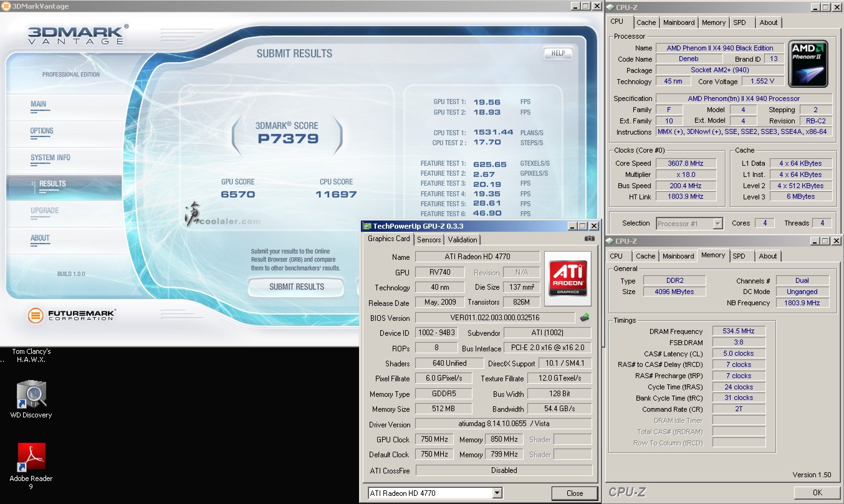Open the Adobe Reader 9 desktop icon

31,466
